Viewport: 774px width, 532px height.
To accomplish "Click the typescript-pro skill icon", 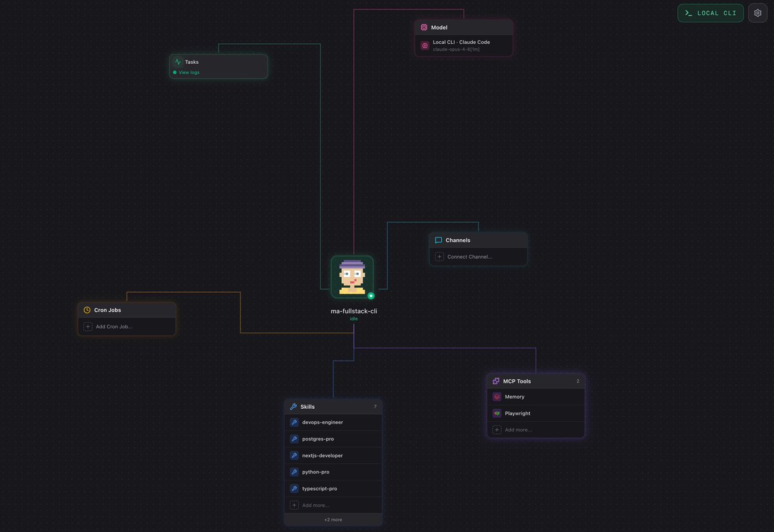I will (x=294, y=488).
